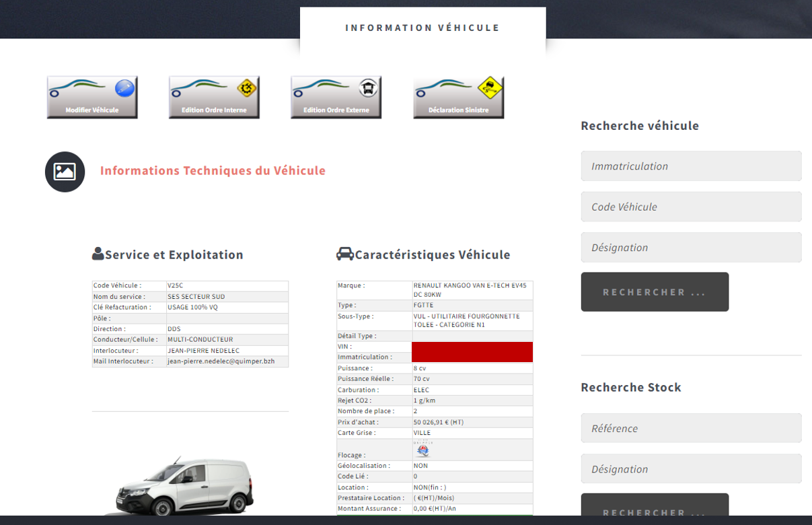Focus the Immatriculation search field
Viewport: 812px width, 525px height.
point(691,166)
